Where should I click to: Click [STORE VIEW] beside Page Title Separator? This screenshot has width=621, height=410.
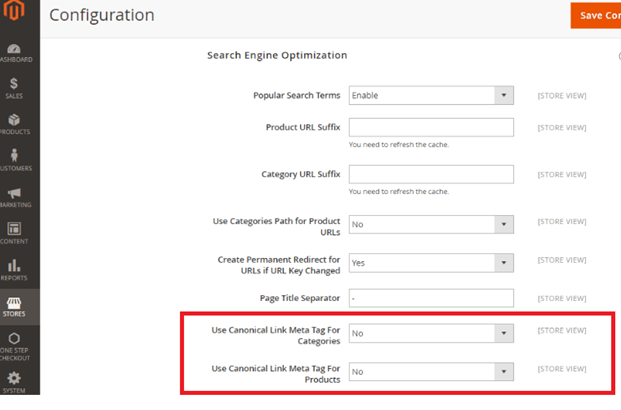pyautogui.click(x=562, y=298)
